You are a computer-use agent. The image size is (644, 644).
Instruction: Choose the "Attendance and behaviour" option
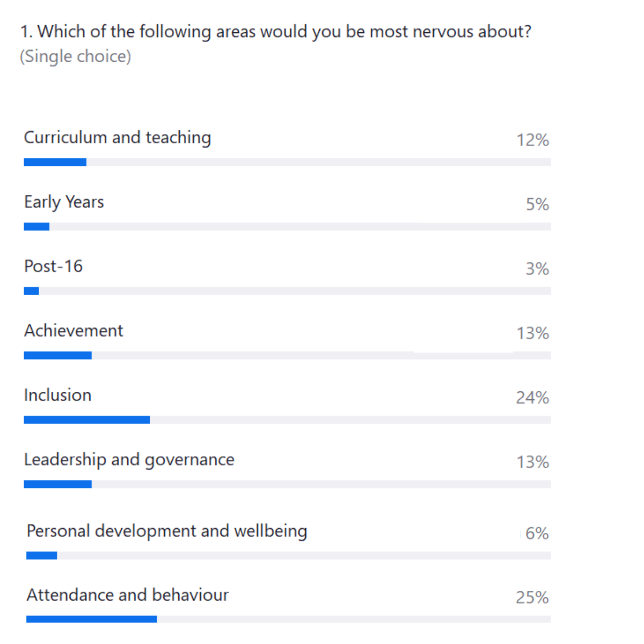128,595
